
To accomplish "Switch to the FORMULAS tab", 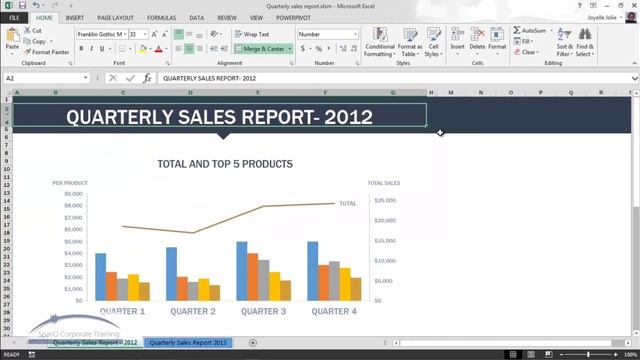I will point(162,18).
